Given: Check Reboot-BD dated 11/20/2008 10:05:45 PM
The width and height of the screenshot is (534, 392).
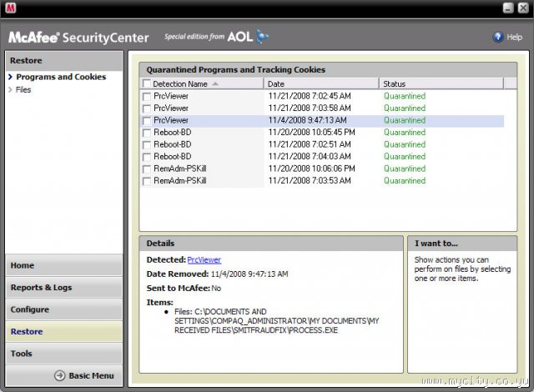Looking at the screenshot, I should click(x=147, y=133).
